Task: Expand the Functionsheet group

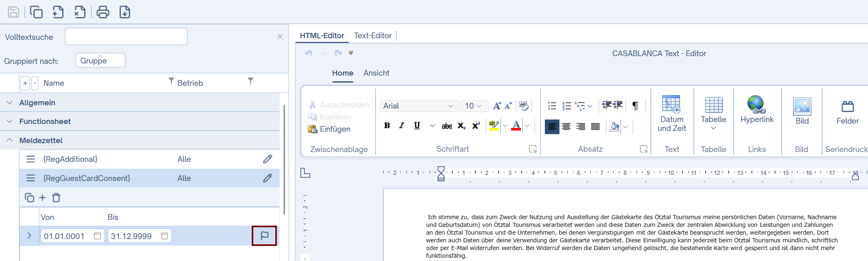Action: [x=10, y=121]
